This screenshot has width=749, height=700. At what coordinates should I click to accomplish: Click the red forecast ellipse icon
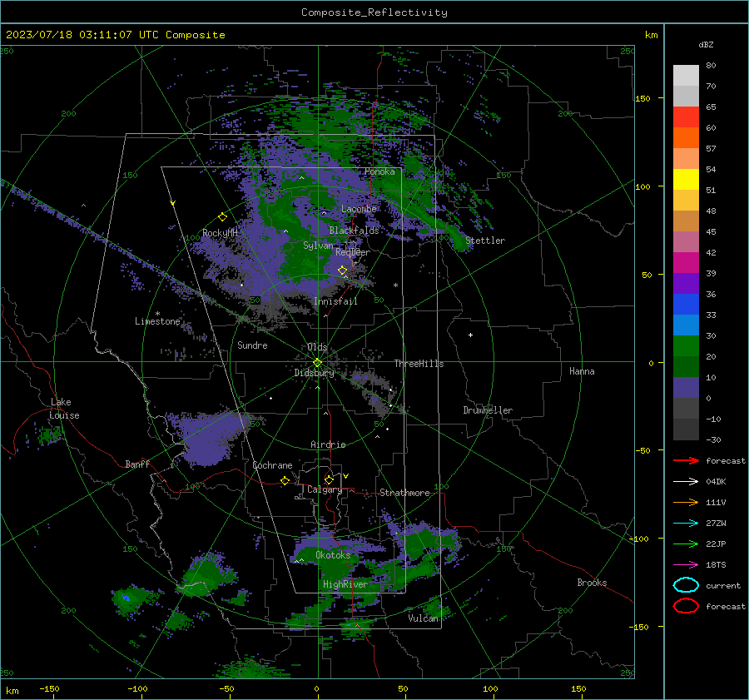686,606
